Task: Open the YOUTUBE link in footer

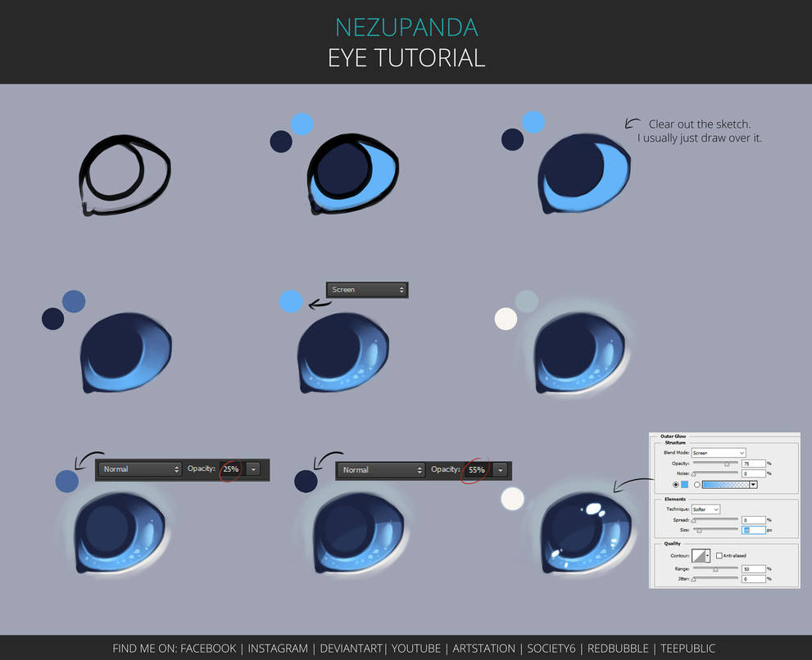Action: pos(416,648)
